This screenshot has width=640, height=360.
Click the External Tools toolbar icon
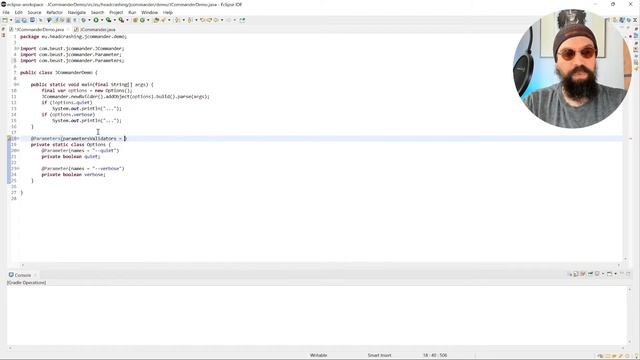click(121, 20)
